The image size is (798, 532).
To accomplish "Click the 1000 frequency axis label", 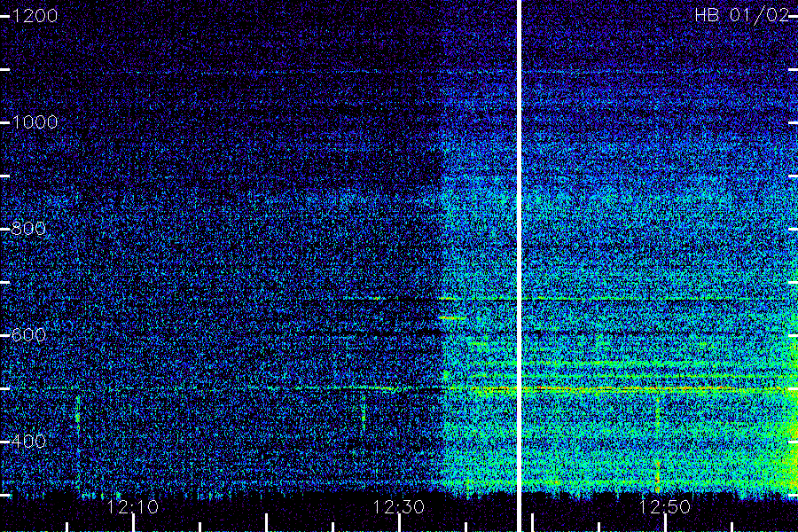I will (35, 122).
